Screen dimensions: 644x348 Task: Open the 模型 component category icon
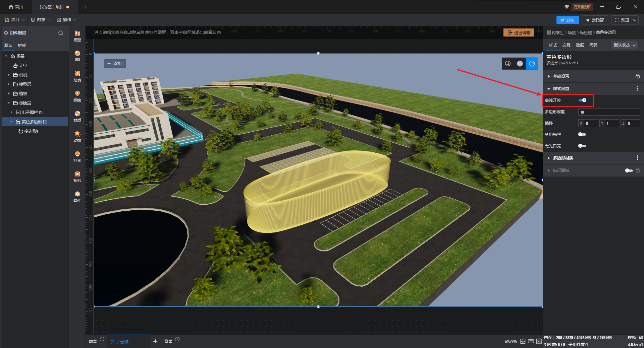77,36
